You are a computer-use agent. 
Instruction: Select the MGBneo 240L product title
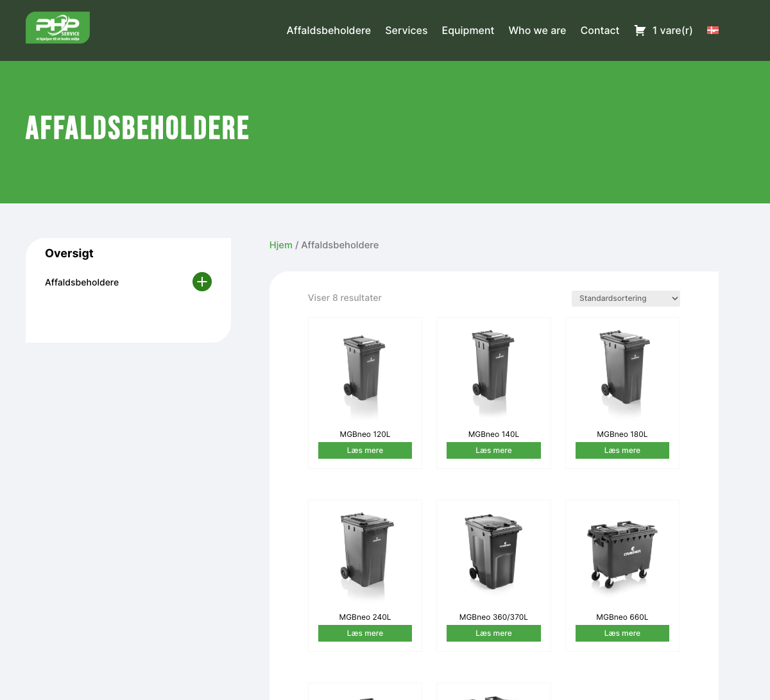tap(365, 617)
